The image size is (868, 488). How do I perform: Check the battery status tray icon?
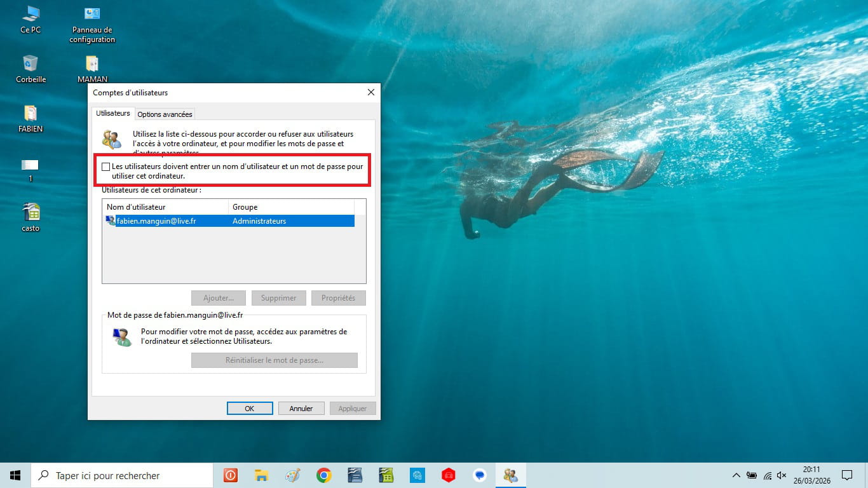point(752,475)
